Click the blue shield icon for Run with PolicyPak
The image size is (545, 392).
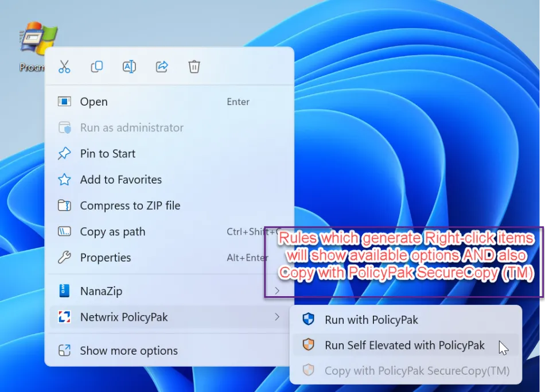[308, 319]
